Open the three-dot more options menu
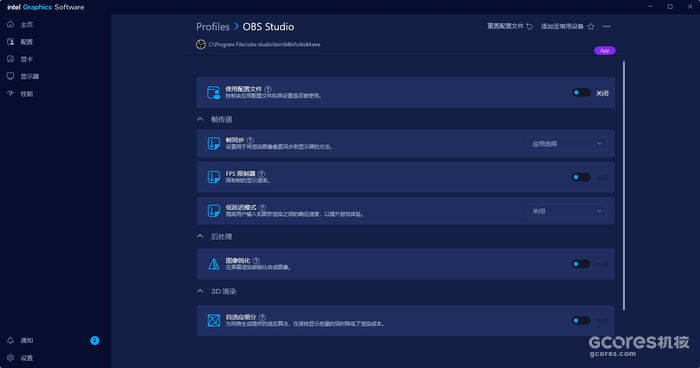Screen dimensions: 700x368 (606, 26)
